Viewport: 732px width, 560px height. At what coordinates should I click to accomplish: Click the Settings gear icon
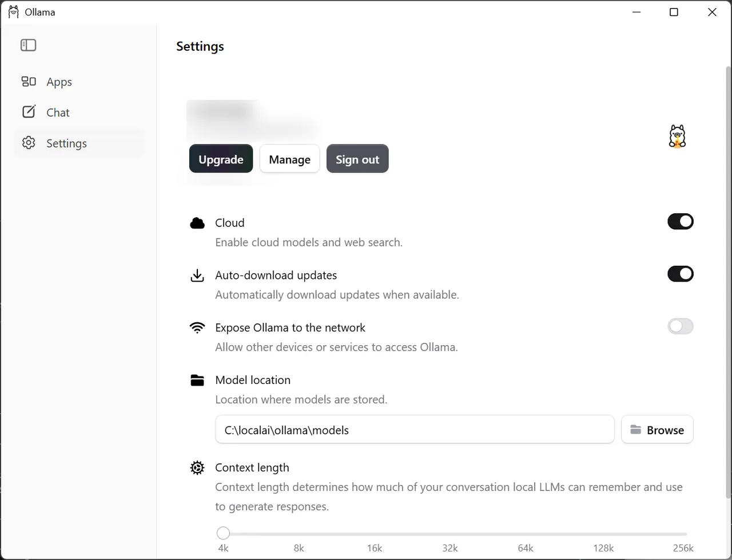point(29,143)
